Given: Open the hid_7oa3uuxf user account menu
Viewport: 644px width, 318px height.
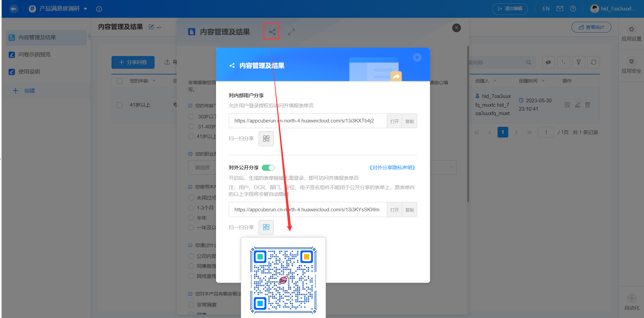Looking at the screenshot, I should coord(613,9).
